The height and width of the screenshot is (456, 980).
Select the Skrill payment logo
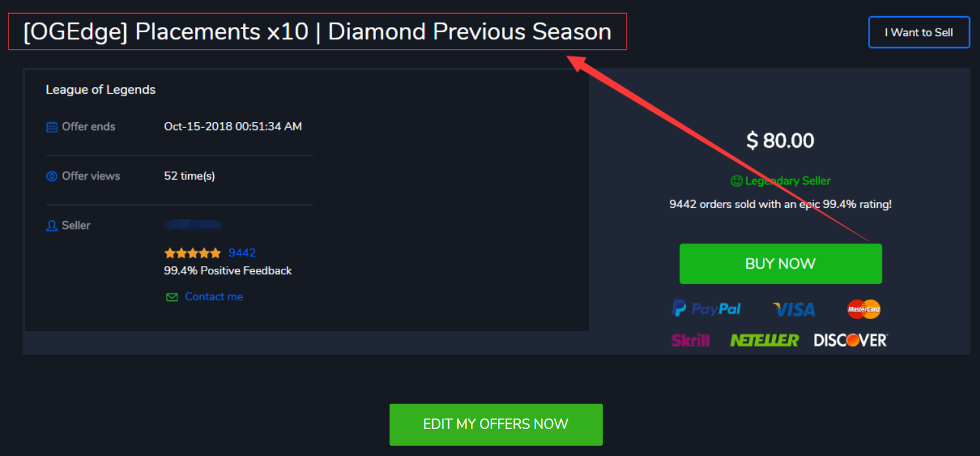pyautogui.click(x=691, y=340)
